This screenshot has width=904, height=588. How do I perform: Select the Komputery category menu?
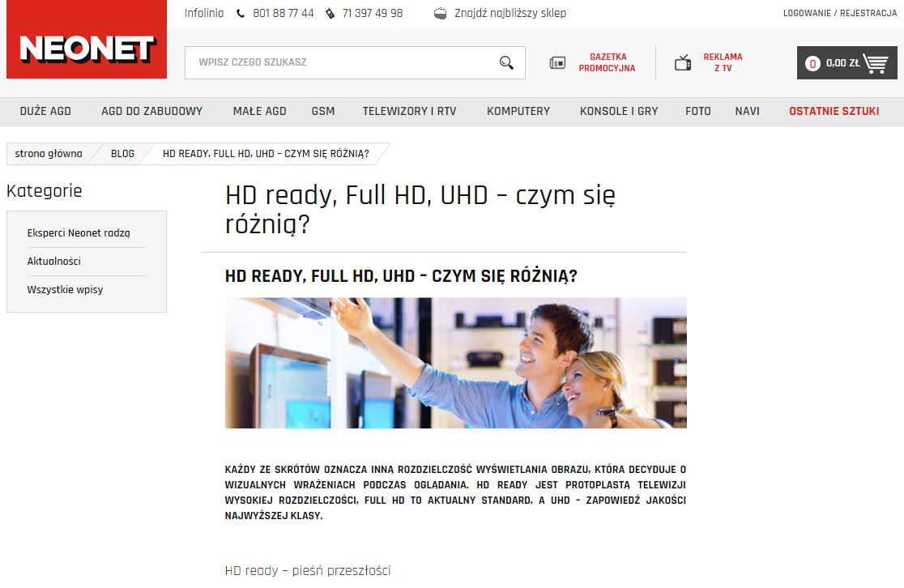tap(518, 111)
